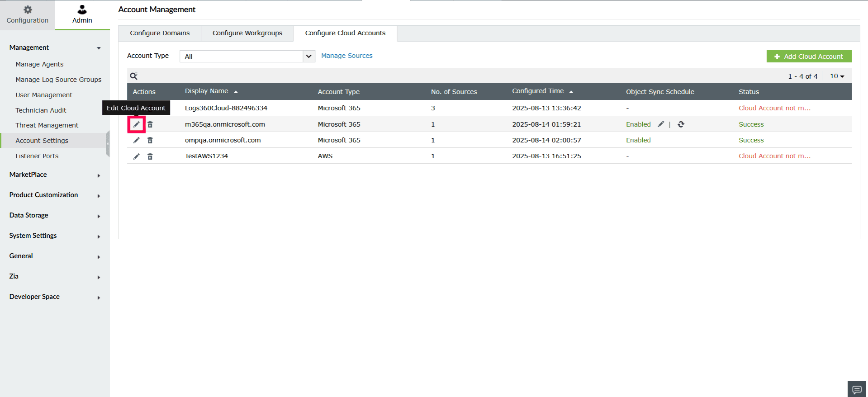Open the Account Type dropdown
The width and height of the screenshot is (868, 397).
pos(247,56)
